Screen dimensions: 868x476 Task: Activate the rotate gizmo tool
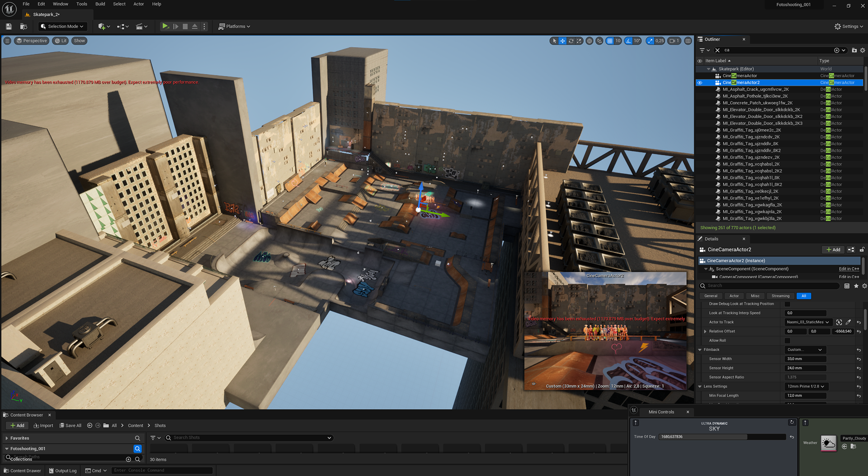(571, 41)
